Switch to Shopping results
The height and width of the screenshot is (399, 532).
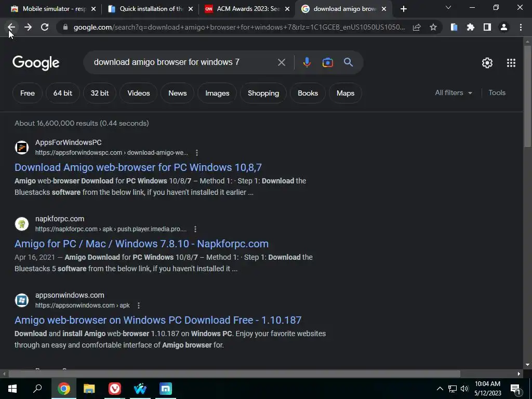[263, 93]
